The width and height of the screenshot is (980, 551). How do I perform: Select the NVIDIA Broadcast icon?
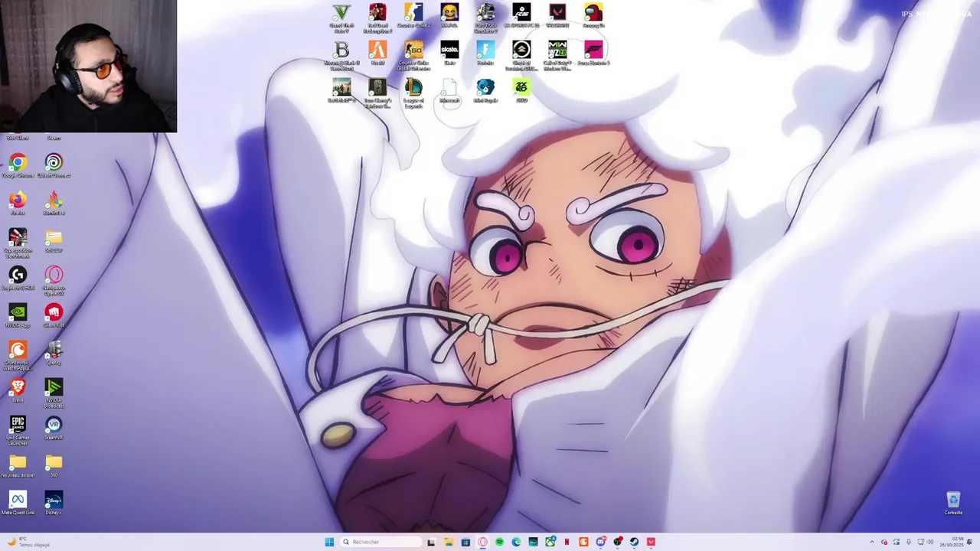click(x=54, y=393)
